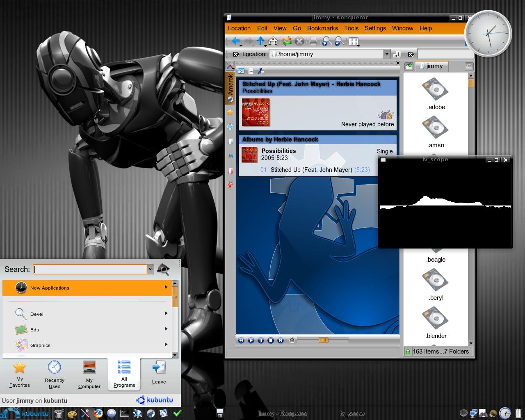This screenshot has width=525, height=420.
Task: Click the mute speaker icon beside volume slider
Action: tap(292, 340)
